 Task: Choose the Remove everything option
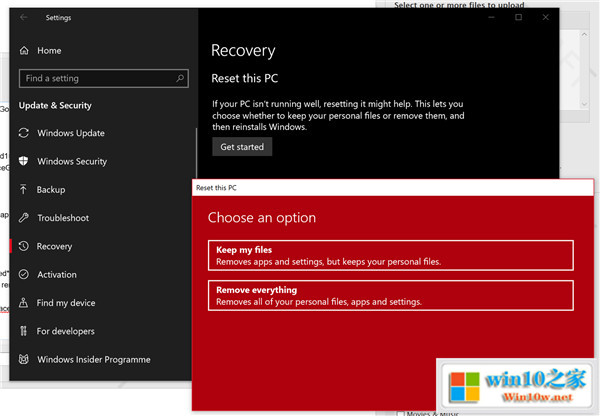[x=391, y=295]
